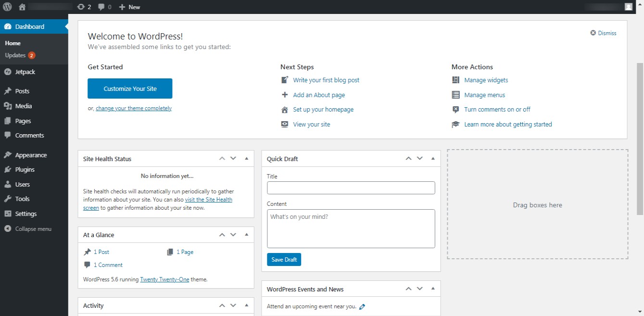Open updates indicator showing 2 in admin bar

(84, 7)
